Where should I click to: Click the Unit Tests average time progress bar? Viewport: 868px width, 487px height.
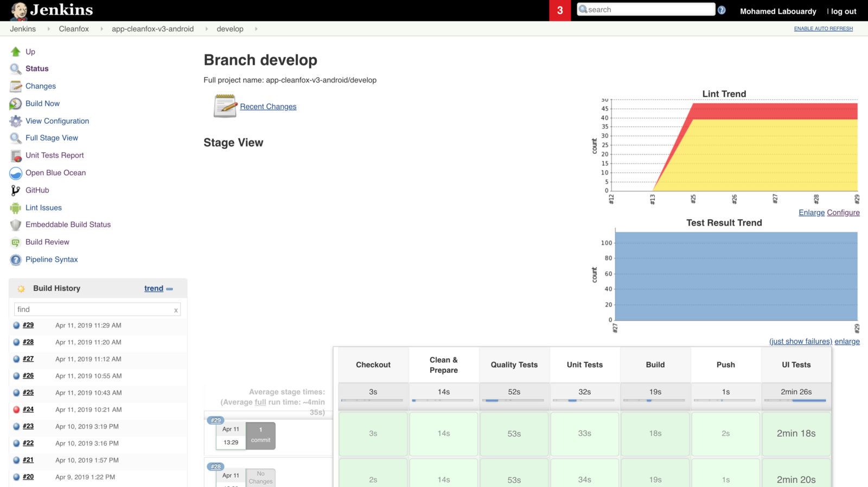(584, 400)
